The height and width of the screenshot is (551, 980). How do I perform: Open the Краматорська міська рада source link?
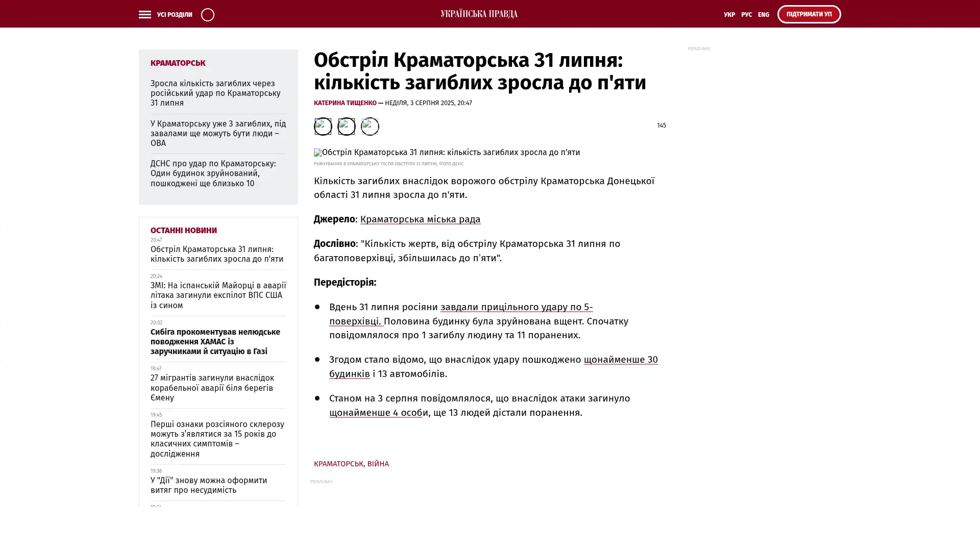[x=420, y=219]
